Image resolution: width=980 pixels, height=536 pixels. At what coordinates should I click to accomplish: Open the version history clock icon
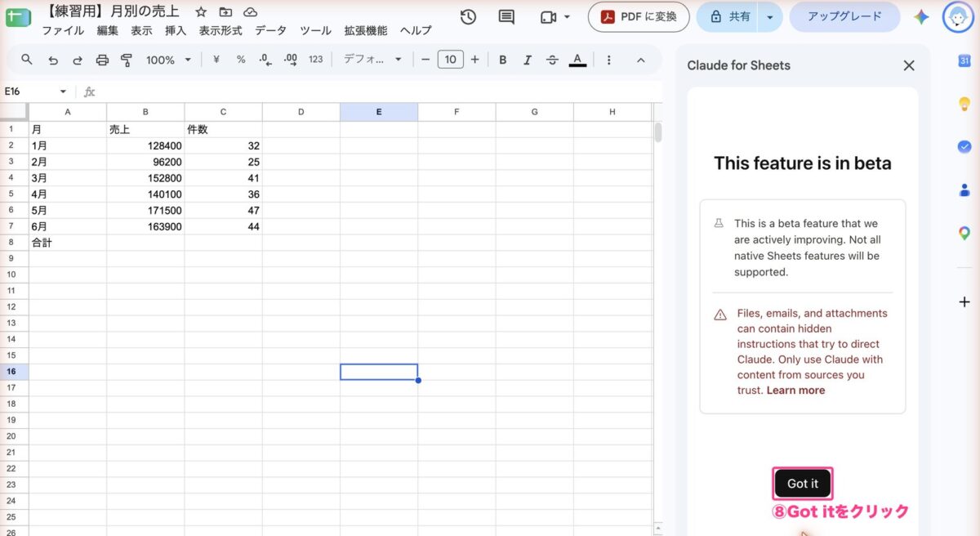[x=468, y=17]
